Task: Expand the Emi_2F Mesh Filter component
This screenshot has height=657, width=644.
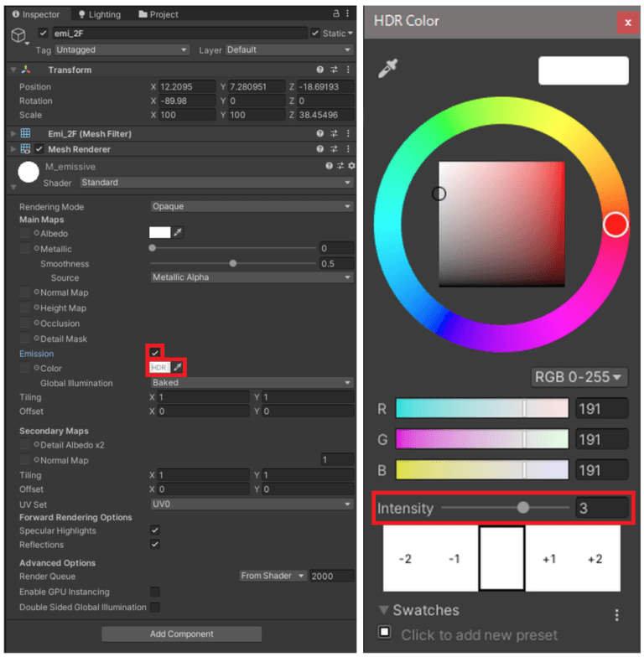Action: pos(13,133)
